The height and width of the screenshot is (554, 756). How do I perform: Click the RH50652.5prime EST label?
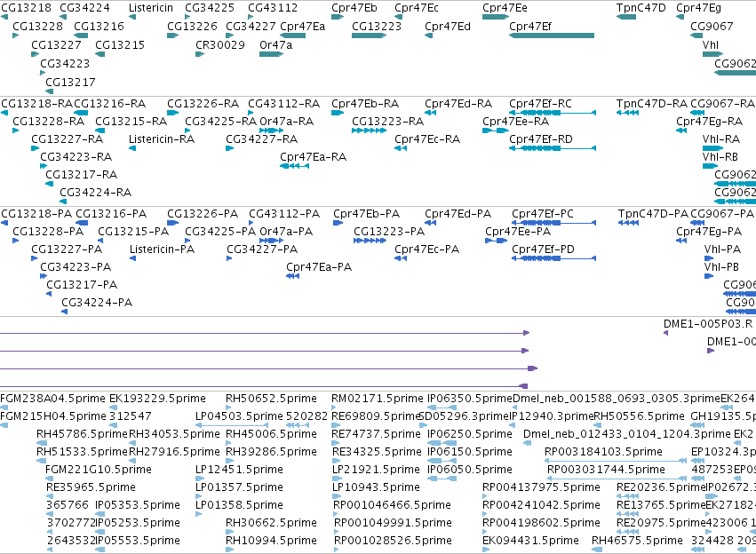(271, 399)
